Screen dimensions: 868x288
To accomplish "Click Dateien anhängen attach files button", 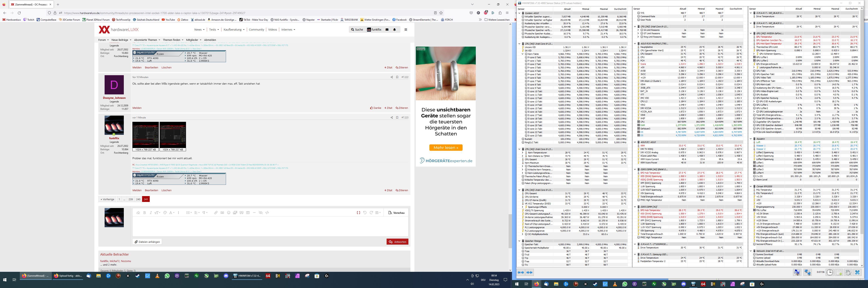I will 147,242.
